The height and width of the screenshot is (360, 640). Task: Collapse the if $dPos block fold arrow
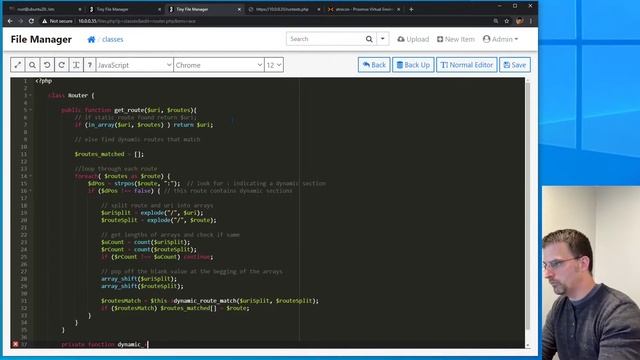click(30, 191)
